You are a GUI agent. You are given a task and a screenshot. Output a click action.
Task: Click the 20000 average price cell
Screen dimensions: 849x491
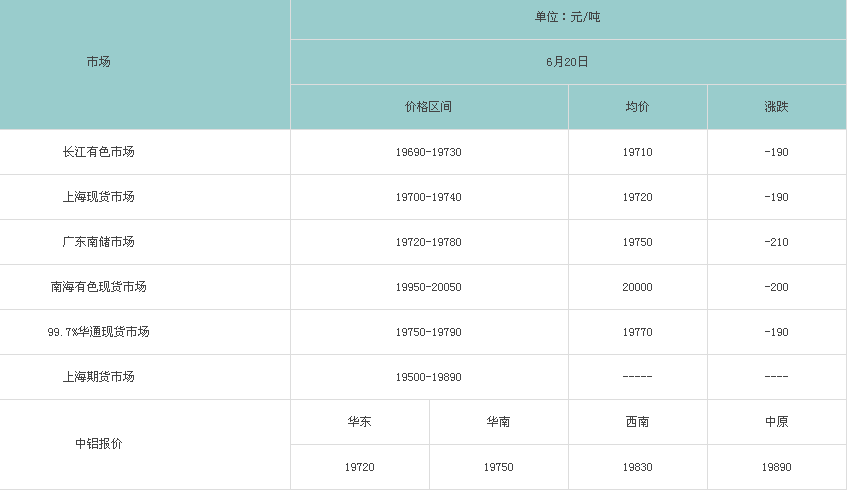(x=637, y=287)
